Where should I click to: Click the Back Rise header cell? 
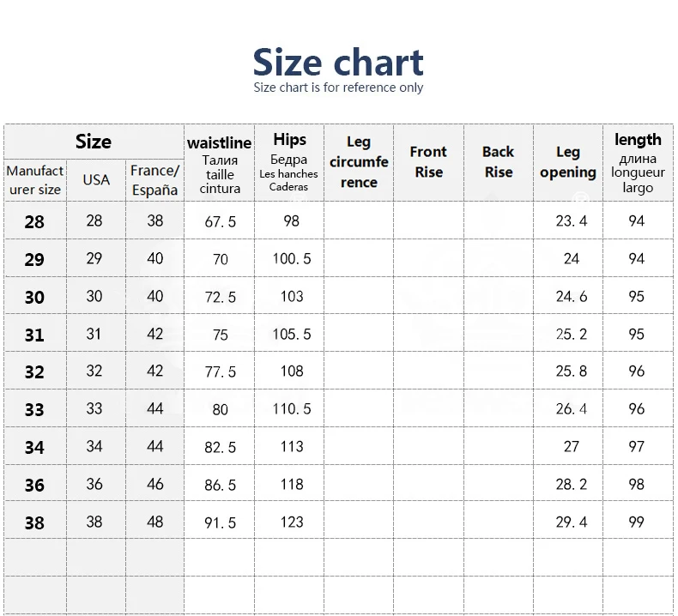click(x=498, y=163)
